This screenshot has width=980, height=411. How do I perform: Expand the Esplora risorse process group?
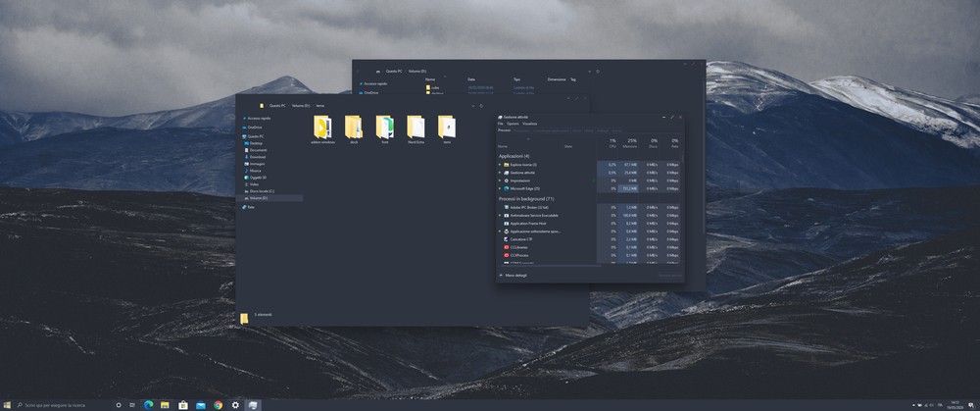coord(500,165)
